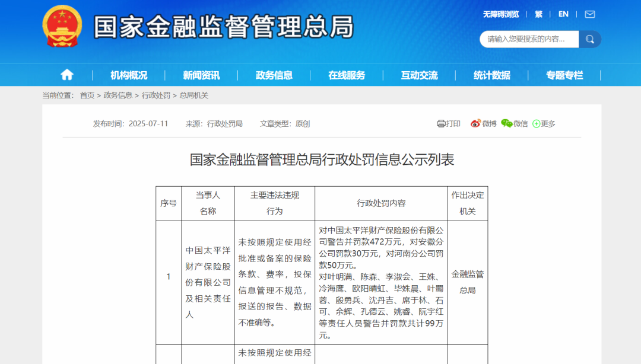Open 统计数据 menu
The image size is (641, 364).
tap(492, 75)
